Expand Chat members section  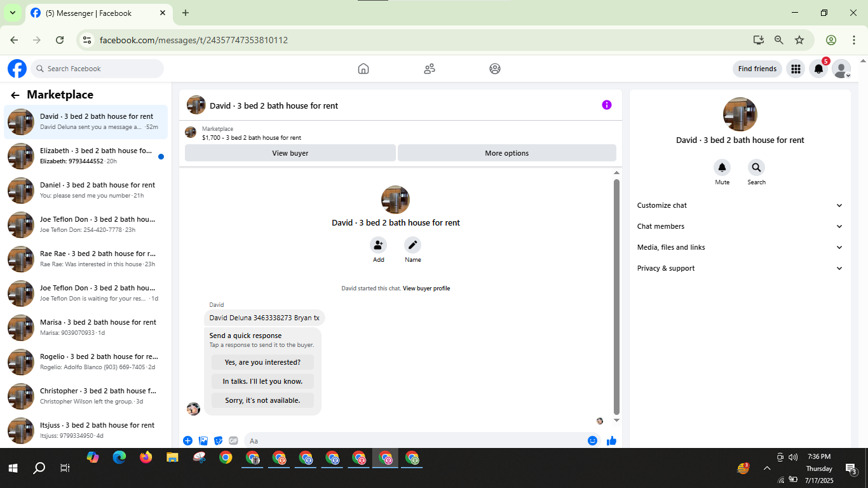click(x=740, y=226)
